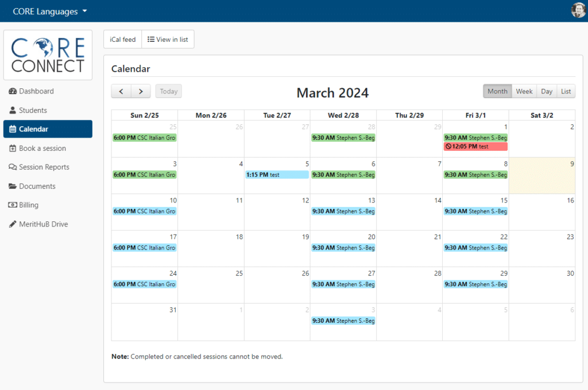Switch to Week view
This screenshot has width=588, height=390.
coord(524,91)
